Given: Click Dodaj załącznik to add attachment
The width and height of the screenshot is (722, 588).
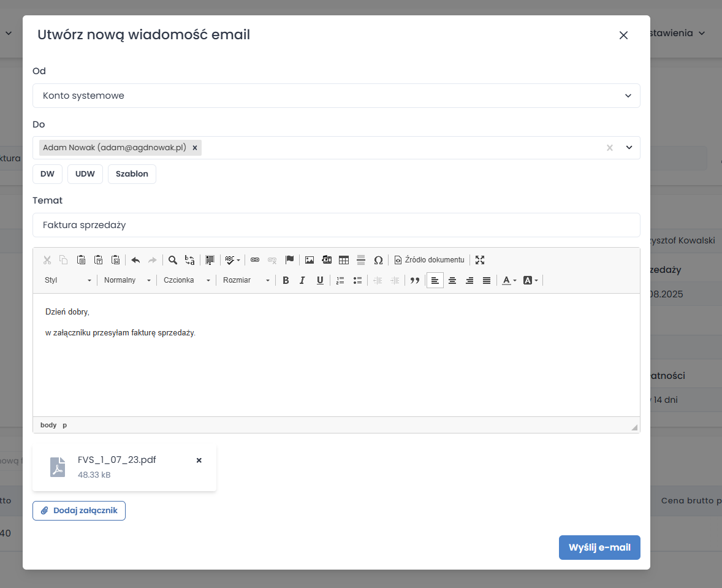Looking at the screenshot, I should pos(79,511).
